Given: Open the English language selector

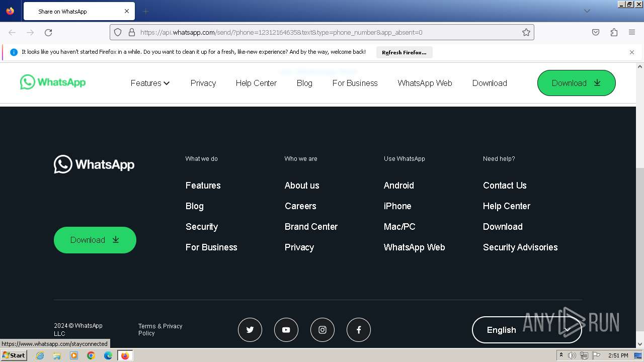Looking at the screenshot, I should click(x=527, y=330).
